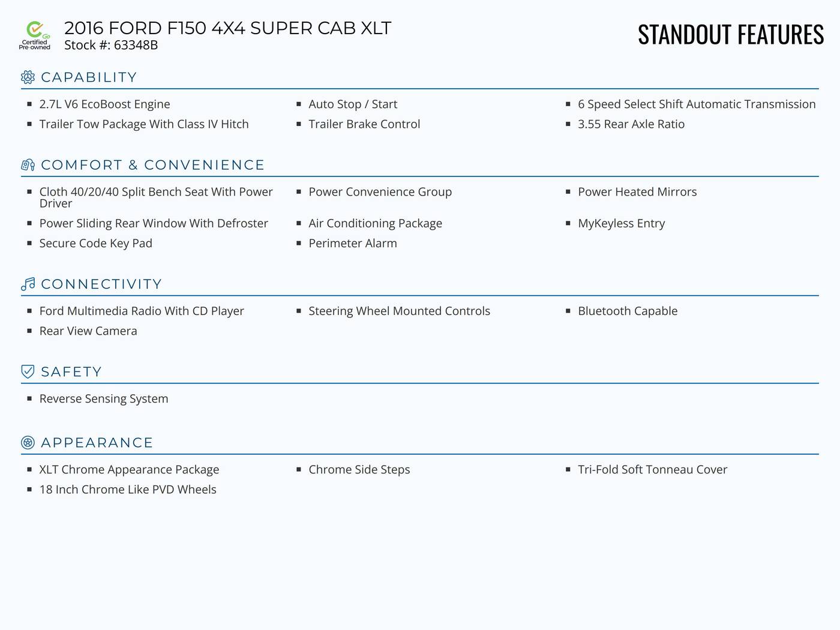Select the Trailer Brake Control feature
This screenshot has width=840, height=630.
(x=364, y=124)
